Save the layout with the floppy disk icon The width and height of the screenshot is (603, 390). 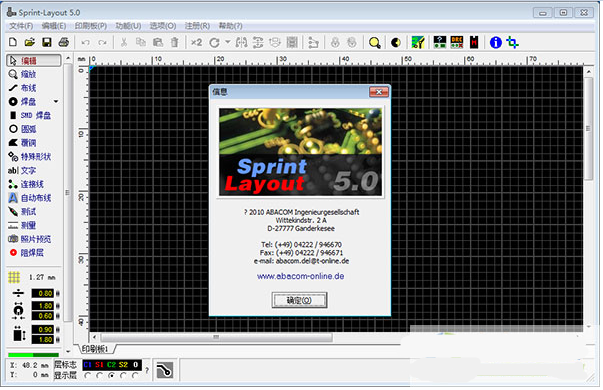click(x=47, y=42)
